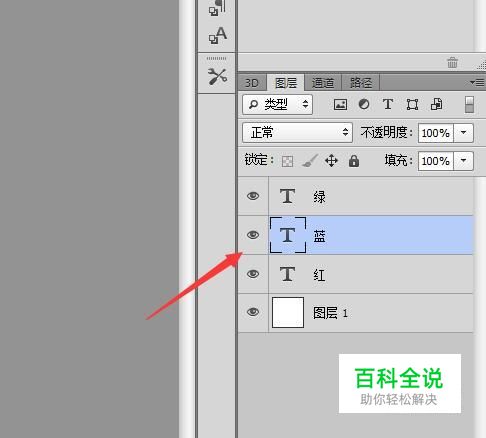This screenshot has height=438, width=486.
Task: Filter for shape layers icon
Action: (412, 105)
